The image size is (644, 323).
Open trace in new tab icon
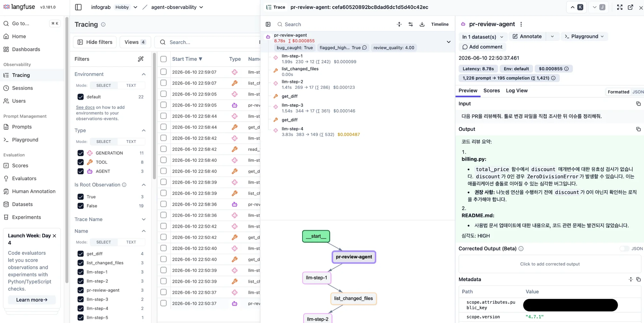tap(630, 7)
